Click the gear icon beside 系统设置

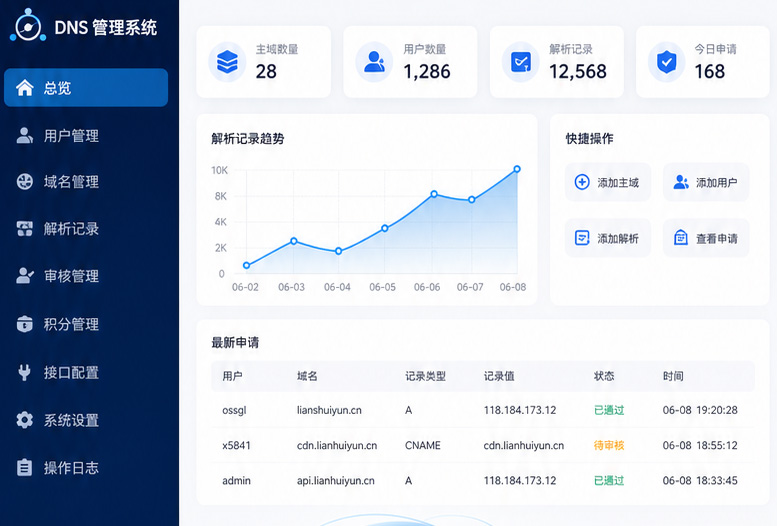24,420
